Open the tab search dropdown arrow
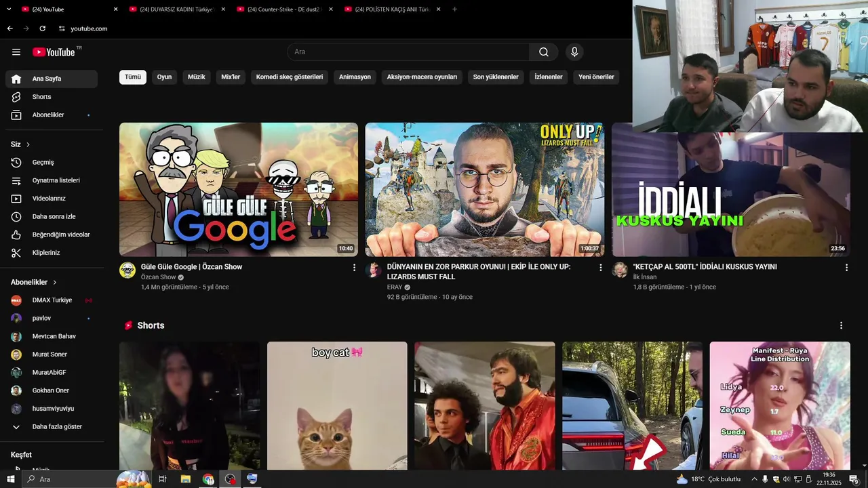The height and width of the screenshot is (488, 868). point(9,9)
